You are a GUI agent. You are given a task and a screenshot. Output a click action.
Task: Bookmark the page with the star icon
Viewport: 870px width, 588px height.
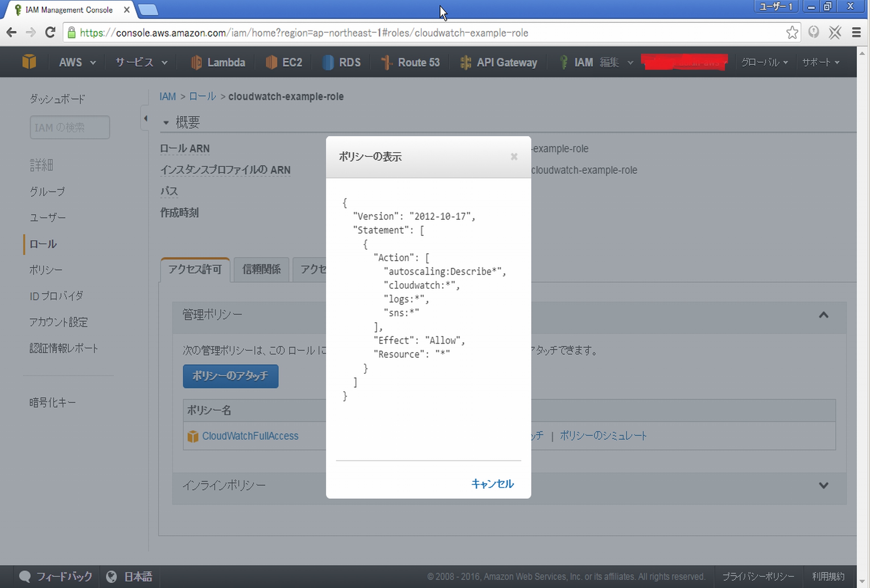(792, 32)
